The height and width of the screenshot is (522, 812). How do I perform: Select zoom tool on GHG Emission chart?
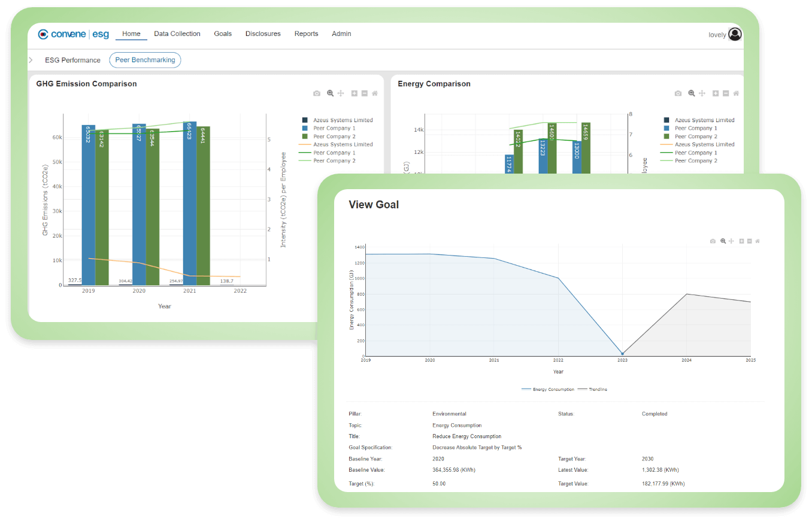pyautogui.click(x=330, y=93)
